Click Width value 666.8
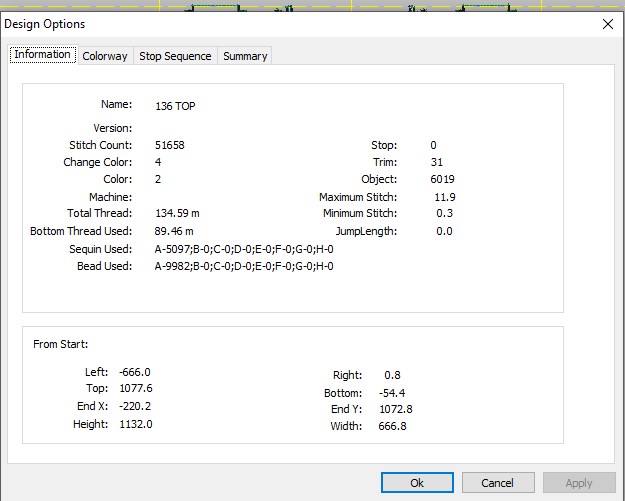 [x=392, y=426]
